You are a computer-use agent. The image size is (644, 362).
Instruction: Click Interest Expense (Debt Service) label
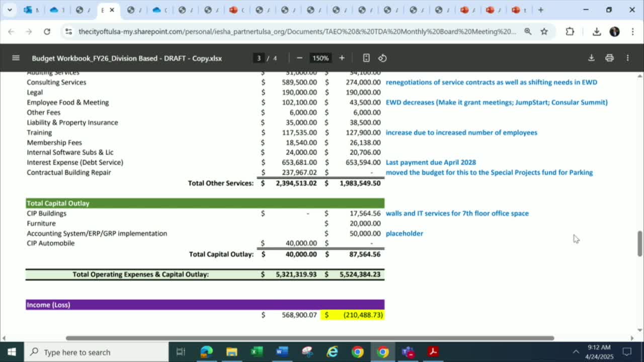(x=75, y=162)
